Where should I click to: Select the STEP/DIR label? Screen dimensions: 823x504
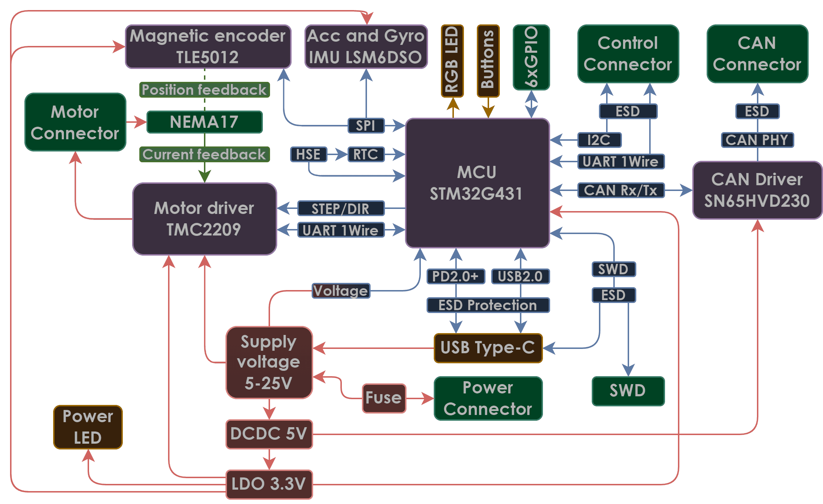[341, 208]
